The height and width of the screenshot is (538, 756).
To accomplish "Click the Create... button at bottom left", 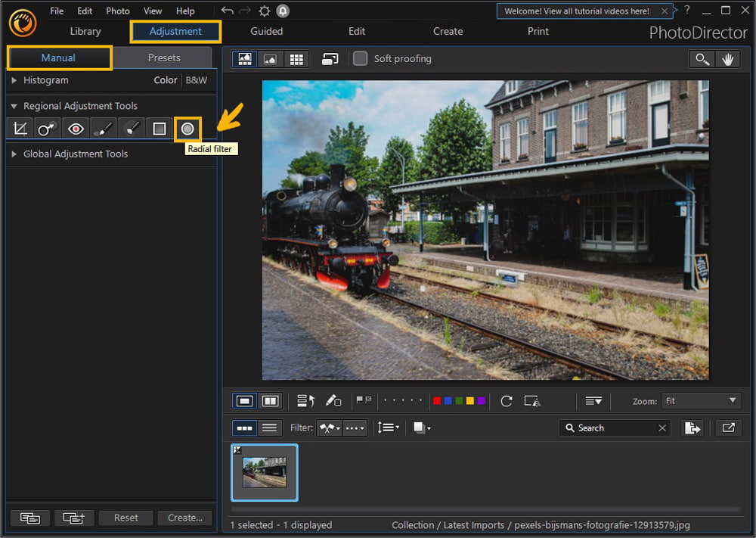I will click(x=184, y=518).
